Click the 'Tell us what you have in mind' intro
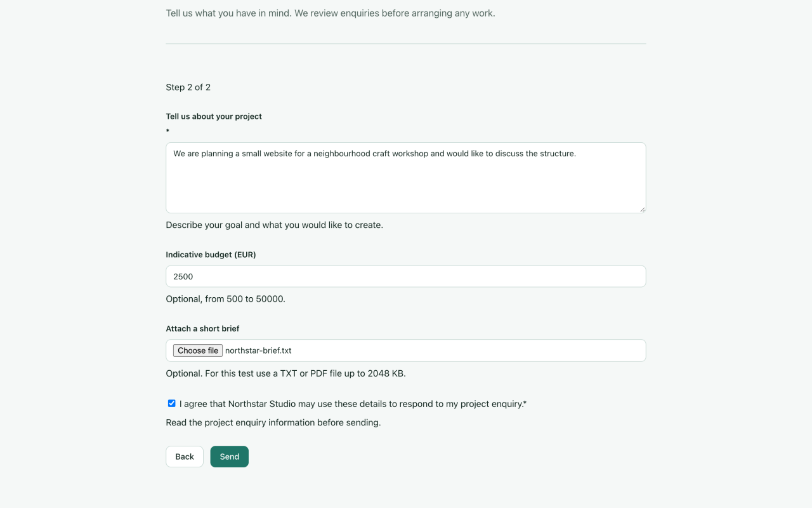Viewport: 812px width, 508px height. pyautogui.click(x=331, y=13)
